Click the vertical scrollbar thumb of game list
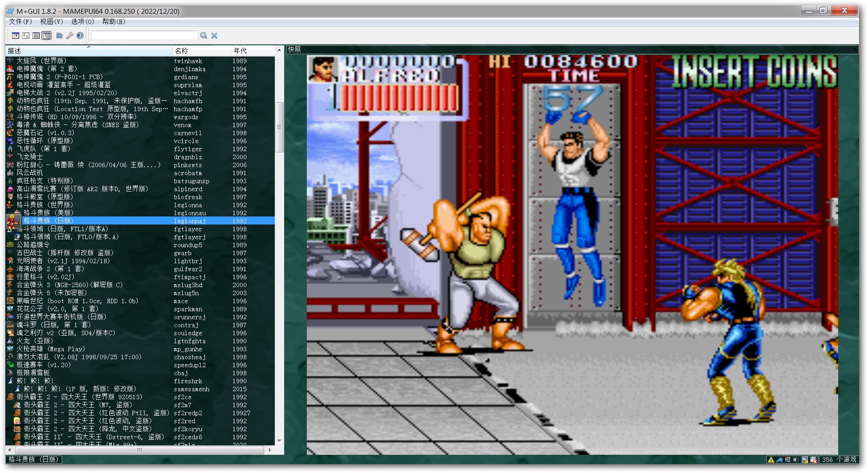 [x=279, y=127]
